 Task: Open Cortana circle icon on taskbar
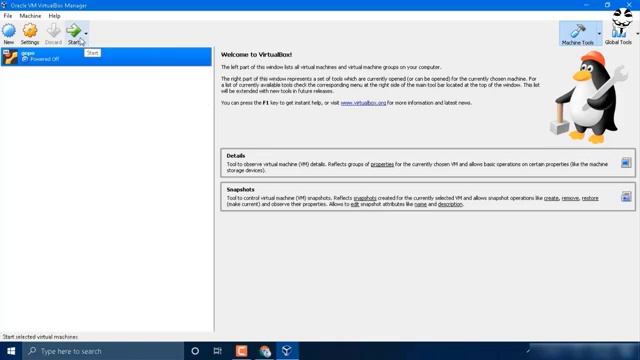195,351
